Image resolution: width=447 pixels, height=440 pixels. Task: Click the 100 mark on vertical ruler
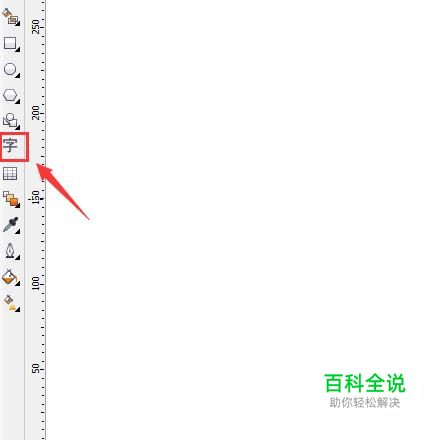(x=35, y=283)
